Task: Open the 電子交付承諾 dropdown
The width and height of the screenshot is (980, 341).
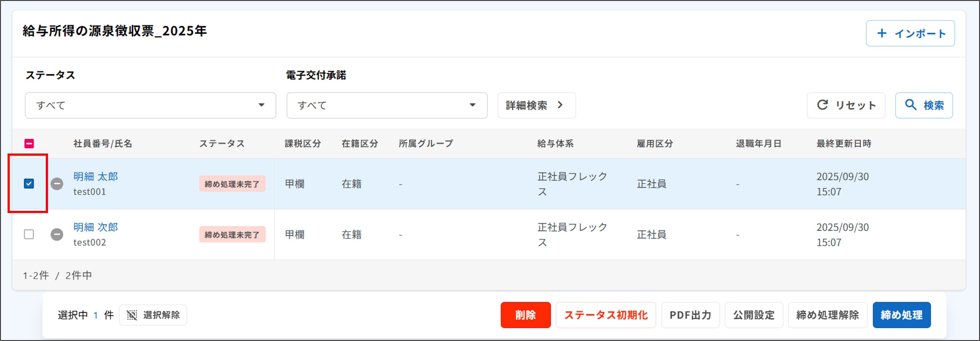Action: [x=387, y=105]
